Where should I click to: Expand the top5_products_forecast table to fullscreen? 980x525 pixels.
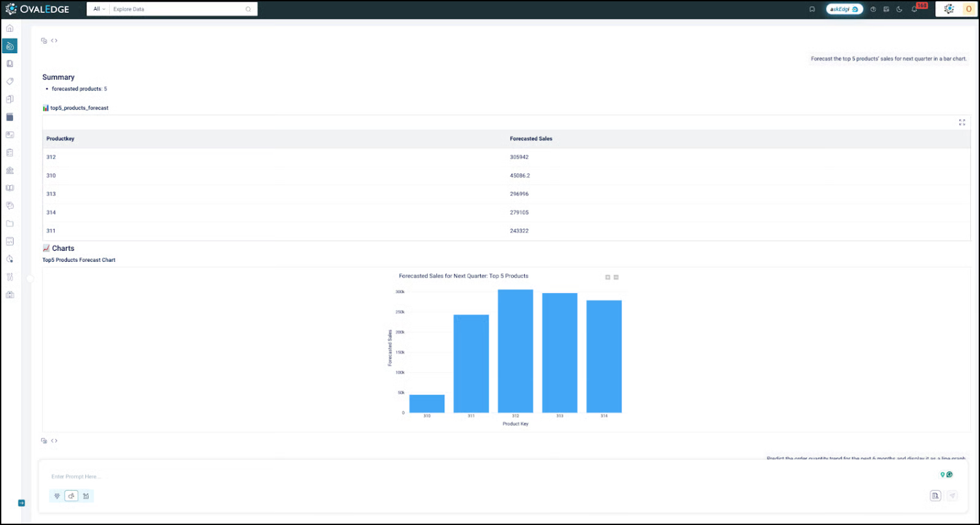pyautogui.click(x=962, y=122)
